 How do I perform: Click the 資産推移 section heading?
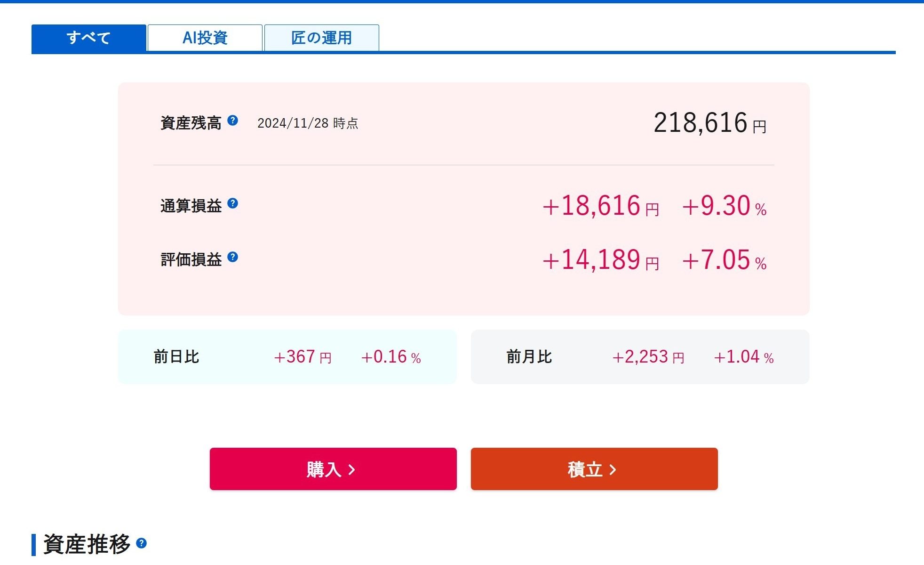click(87, 544)
